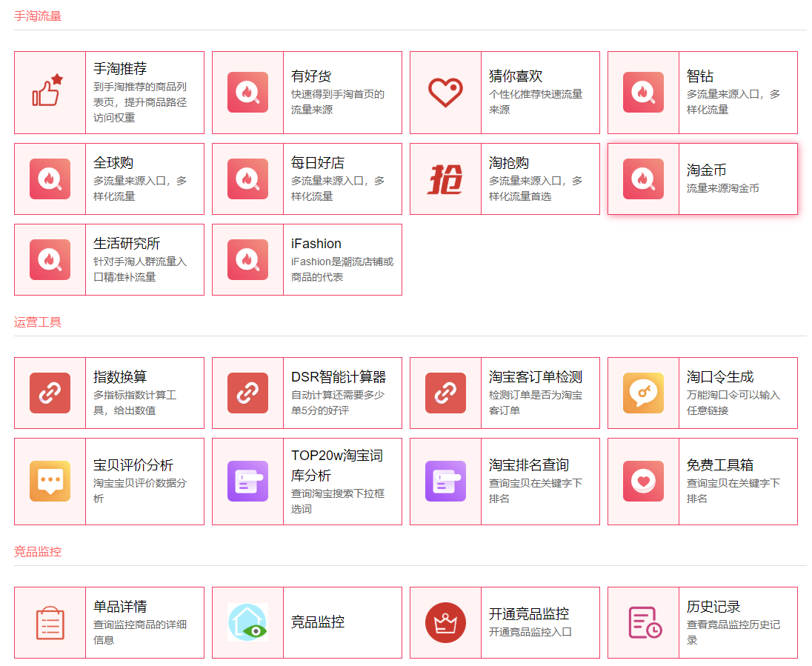Click description 针对手淘人群流量入口精准补流量

[140, 270]
